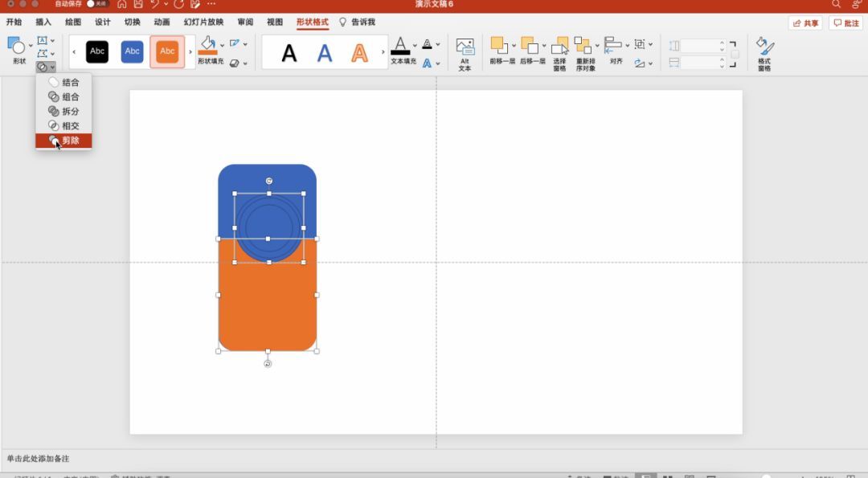Choose 组合 from merge shapes menu
868x478 pixels.
[63, 97]
